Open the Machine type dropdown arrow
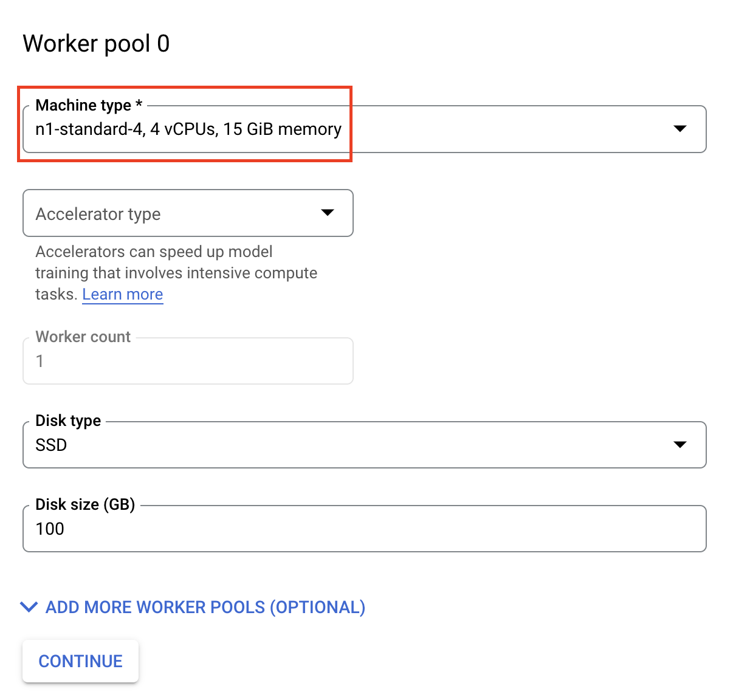The height and width of the screenshot is (700, 750). [x=681, y=129]
